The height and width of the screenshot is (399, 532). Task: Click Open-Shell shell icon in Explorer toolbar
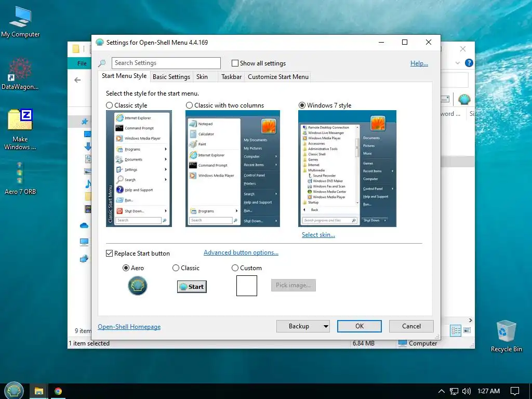[x=464, y=99]
